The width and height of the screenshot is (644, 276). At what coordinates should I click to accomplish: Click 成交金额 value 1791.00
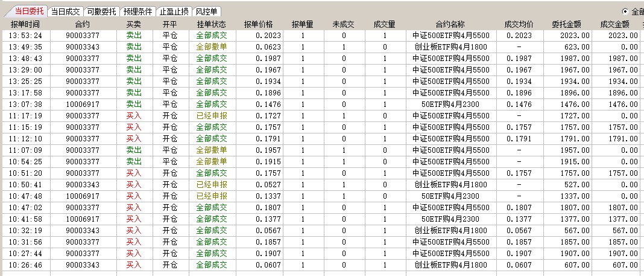coord(623,139)
